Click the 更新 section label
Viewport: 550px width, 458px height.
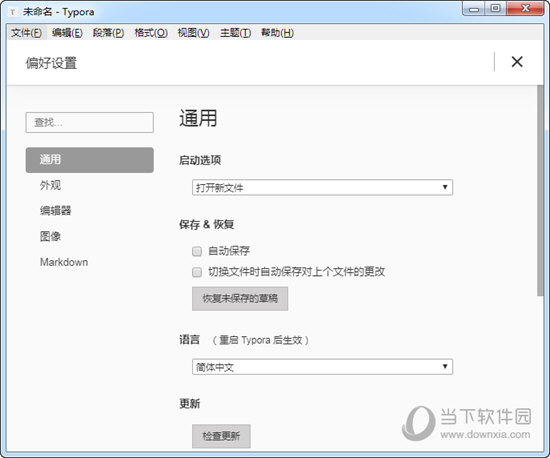click(189, 404)
